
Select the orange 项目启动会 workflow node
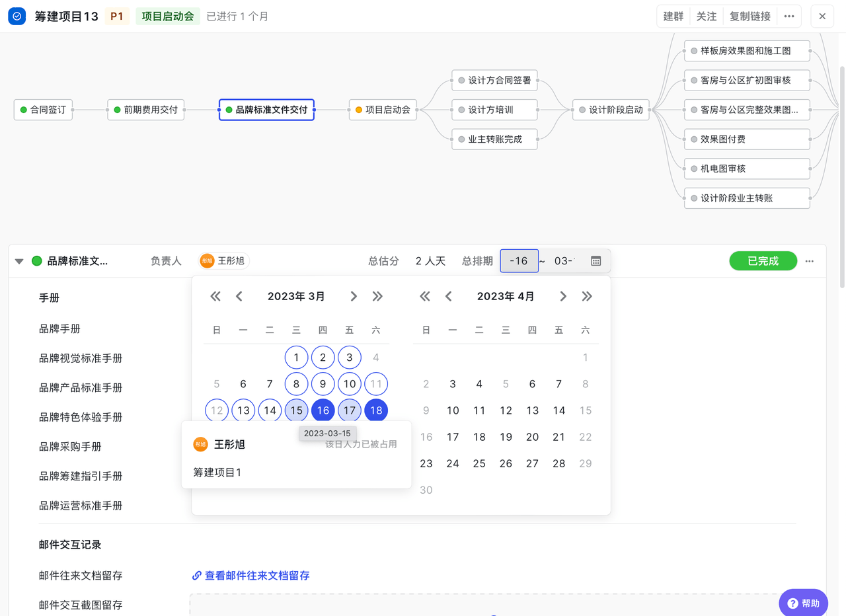click(383, 110)
